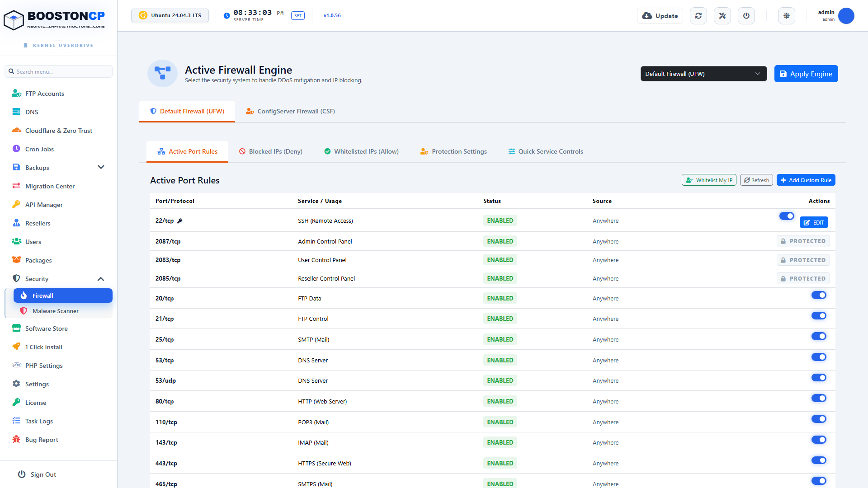
Task: Open the Blocked IPs (Deny) tab
Action: pos(271,151)
